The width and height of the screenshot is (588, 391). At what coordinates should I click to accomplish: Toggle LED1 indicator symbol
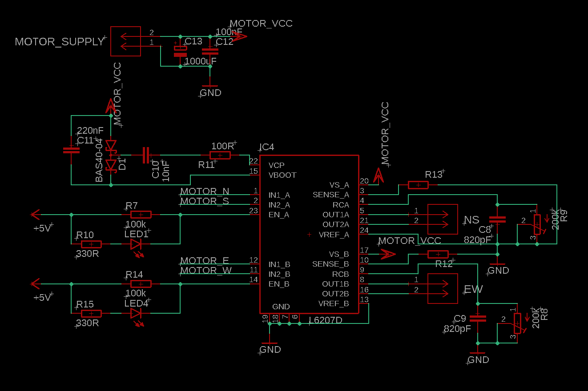(136, 243)
